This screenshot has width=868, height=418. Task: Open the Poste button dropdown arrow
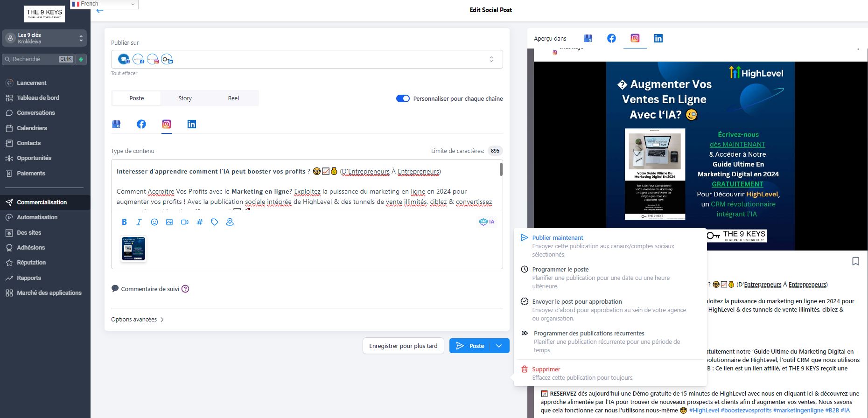point(499,346)
